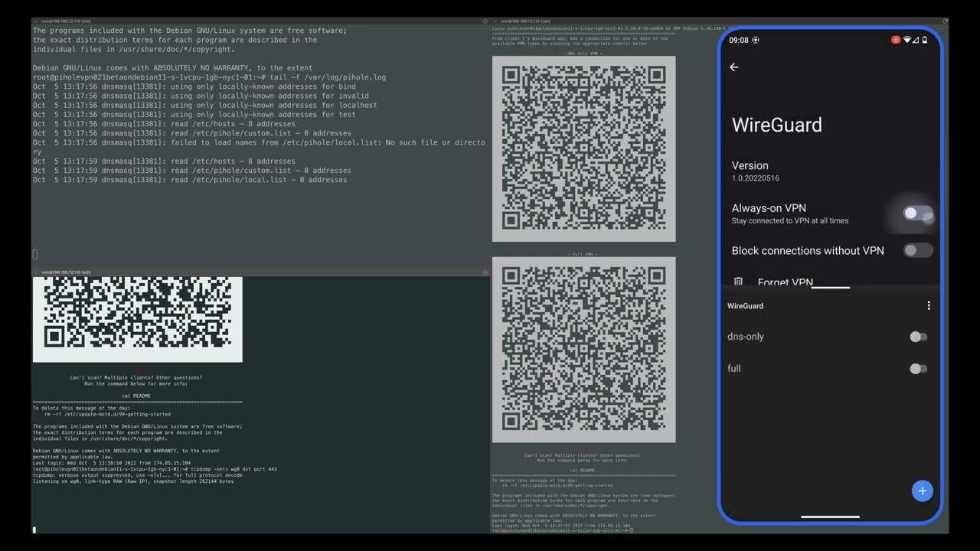The width and height of the screenshot is (980, 551).
Task: Tap the blue plus add-tunnel button
Action: click(x=922, y=491)
